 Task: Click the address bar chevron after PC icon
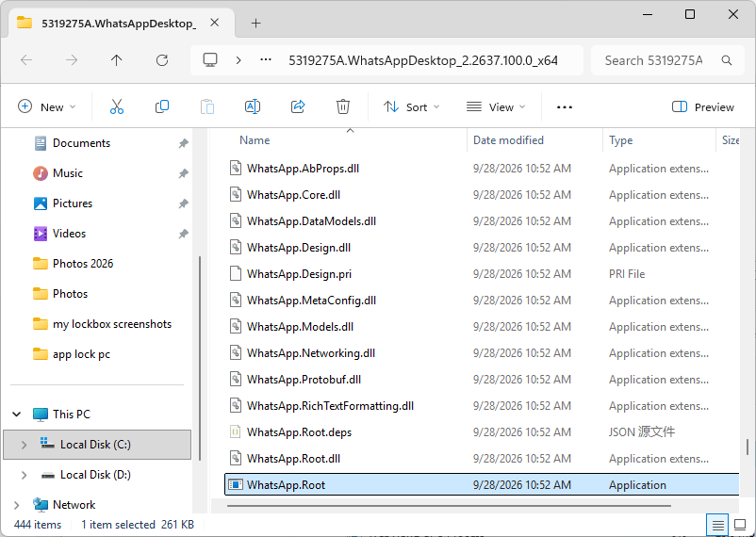[238, 60]
